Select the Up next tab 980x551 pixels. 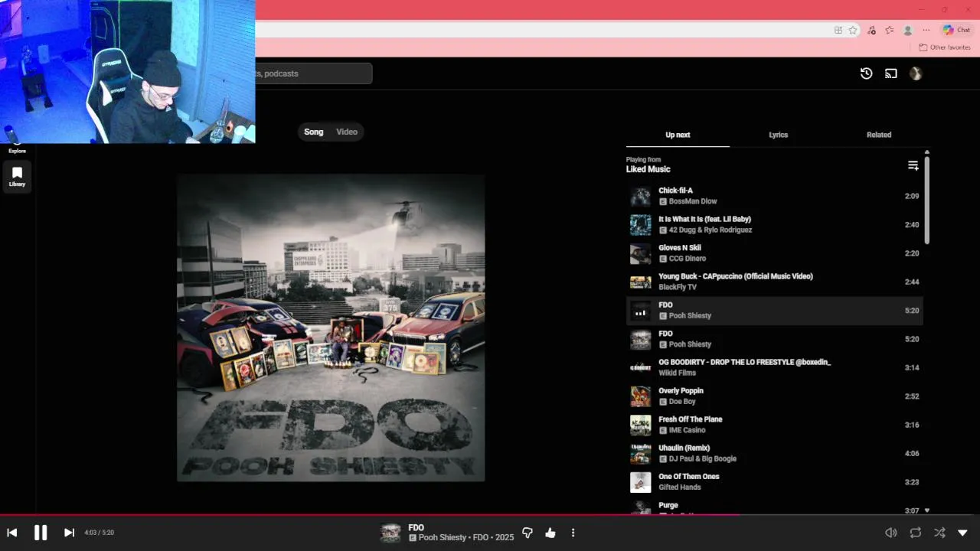pyautogui.click(x=678, y=135)
